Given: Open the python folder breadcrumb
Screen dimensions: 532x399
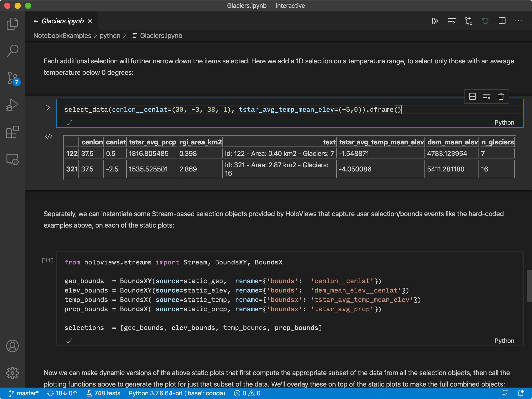Looking at the screenshot, I should point(110,36).
